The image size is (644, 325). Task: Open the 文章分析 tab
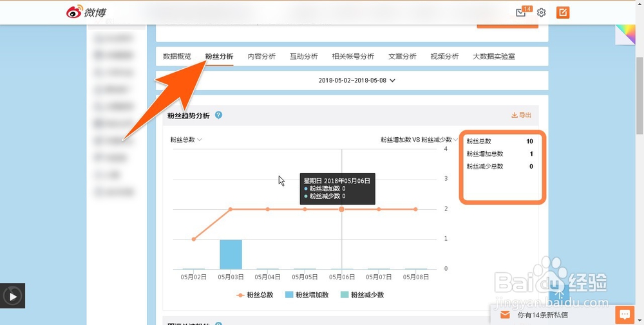[402, 57]
